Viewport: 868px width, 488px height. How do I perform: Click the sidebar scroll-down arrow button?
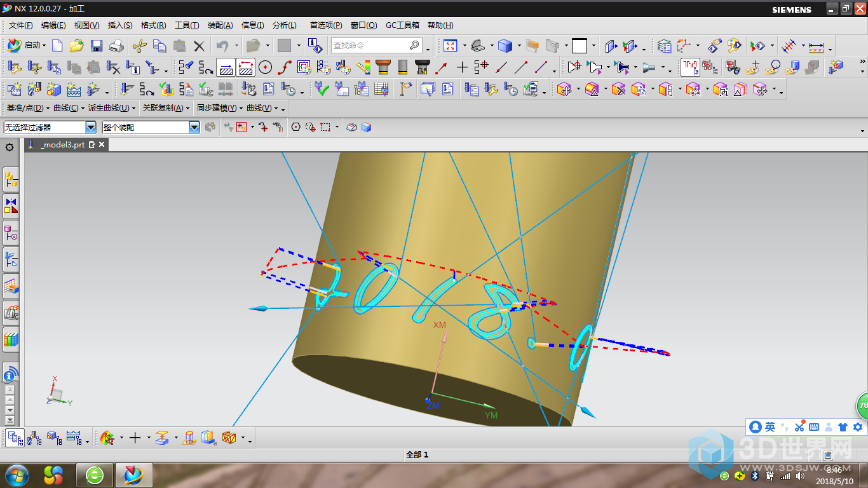click(10, 410)
